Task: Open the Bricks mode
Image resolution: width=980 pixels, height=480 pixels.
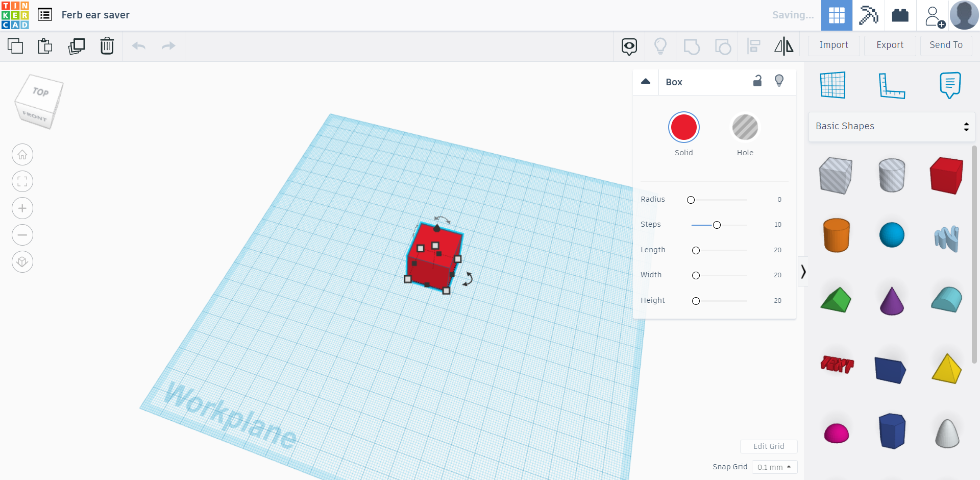Action: click(x=900, y=15)
